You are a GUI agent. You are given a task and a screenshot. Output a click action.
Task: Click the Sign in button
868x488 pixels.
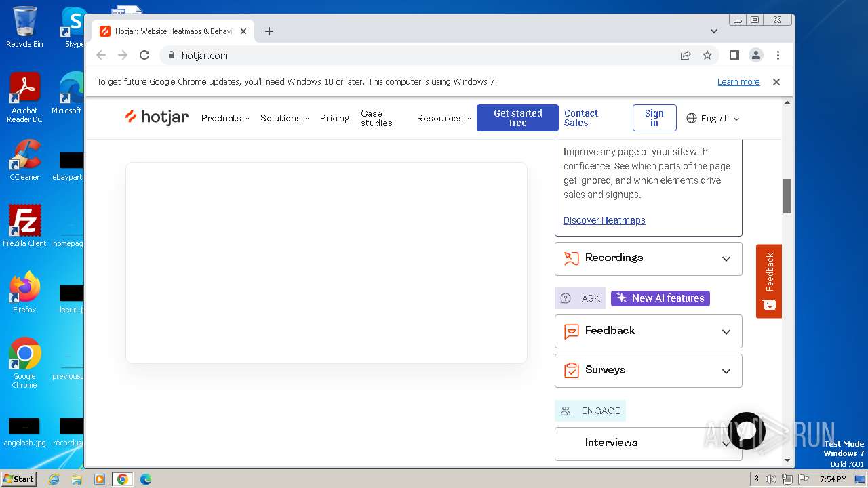point(654,118)
